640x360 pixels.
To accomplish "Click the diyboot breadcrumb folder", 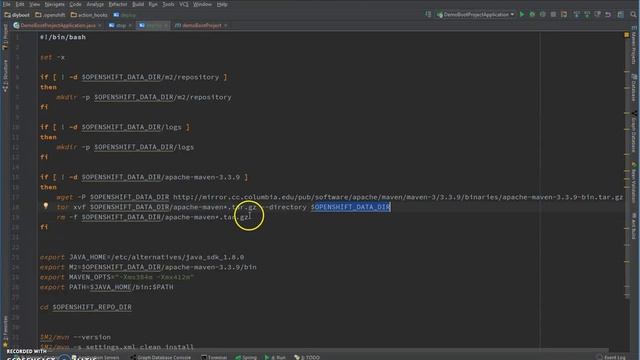I will tap(17, 15).
